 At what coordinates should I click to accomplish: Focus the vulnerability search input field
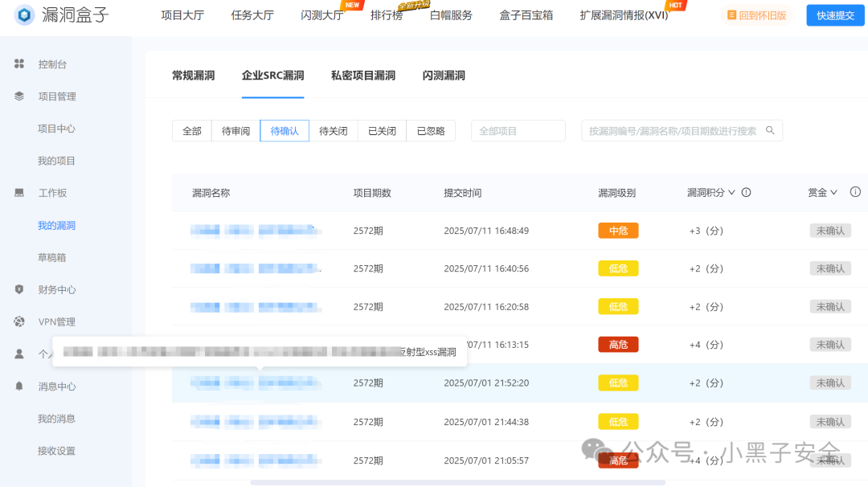(x=682, y=131)
